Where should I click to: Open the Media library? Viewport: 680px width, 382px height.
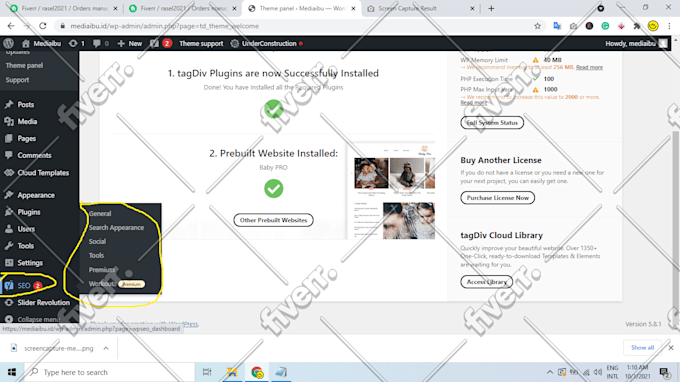coord(27,121)
